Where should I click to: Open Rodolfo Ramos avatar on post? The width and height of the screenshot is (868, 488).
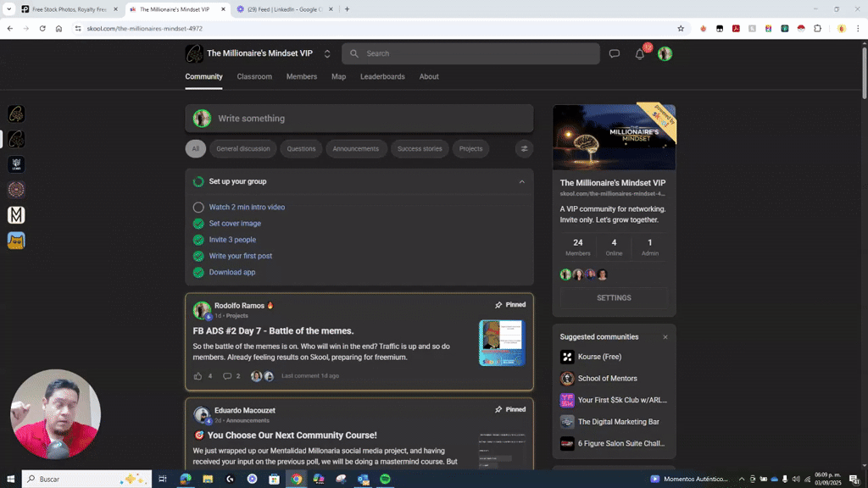point(202,310)
